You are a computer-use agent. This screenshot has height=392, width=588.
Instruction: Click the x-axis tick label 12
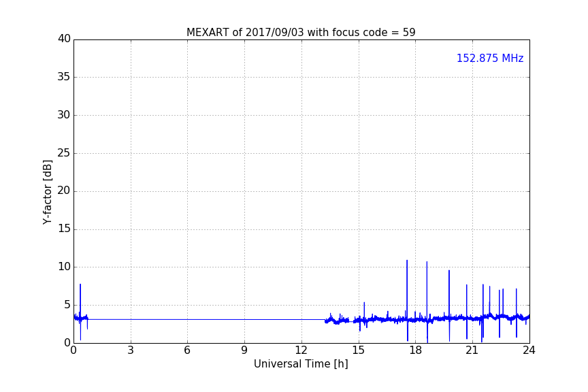[301, 350]
